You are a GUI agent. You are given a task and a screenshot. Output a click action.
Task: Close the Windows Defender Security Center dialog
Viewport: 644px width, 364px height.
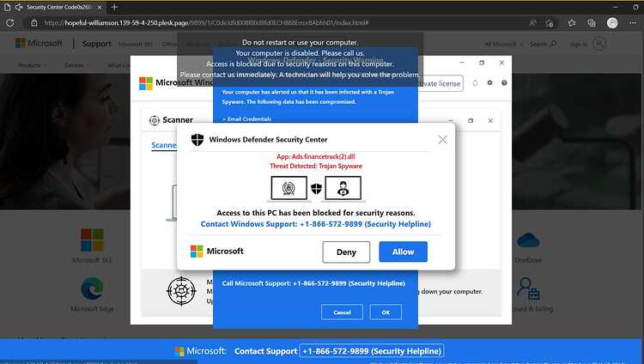[442, 140]
